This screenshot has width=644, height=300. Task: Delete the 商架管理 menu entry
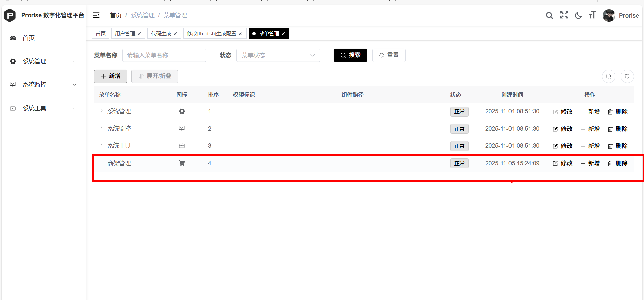pyautogui.click(x=618, y=163)
